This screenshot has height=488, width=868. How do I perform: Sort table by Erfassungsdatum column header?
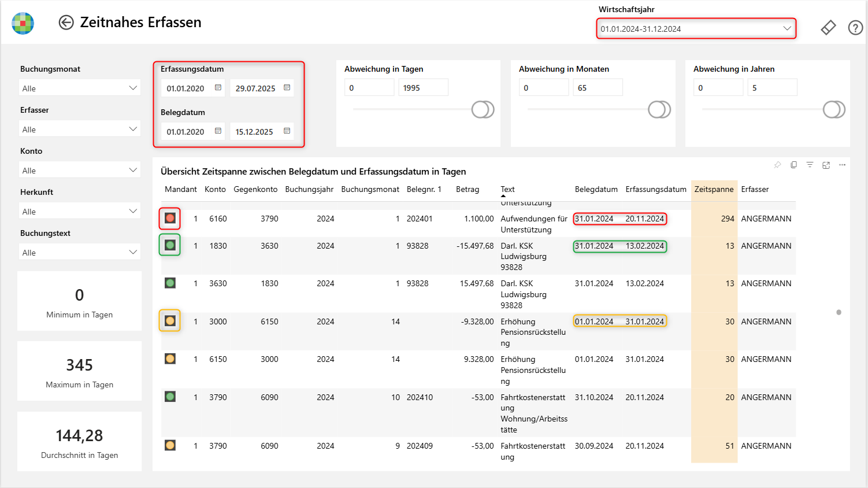(x=656, y=189)
